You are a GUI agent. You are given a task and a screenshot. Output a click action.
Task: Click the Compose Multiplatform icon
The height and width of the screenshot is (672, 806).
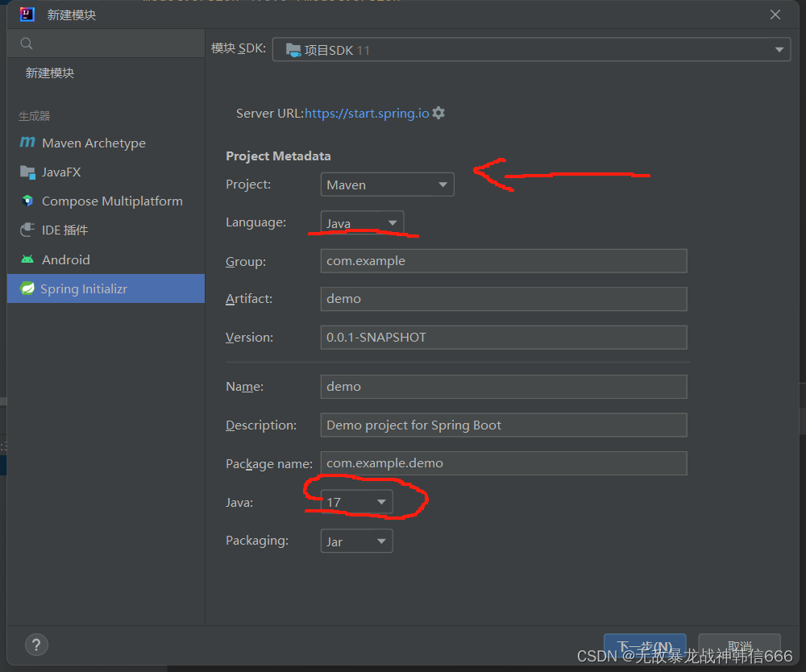coord(27,201)
